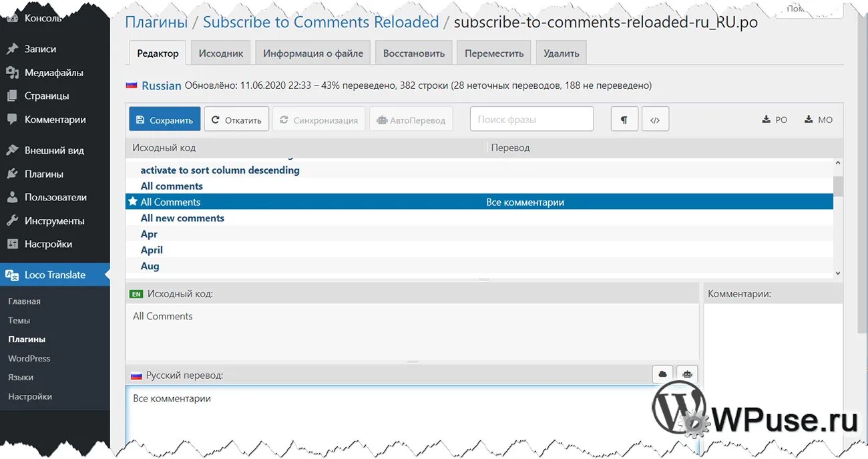Select the 'Apr' string row

tap(479, 234)
